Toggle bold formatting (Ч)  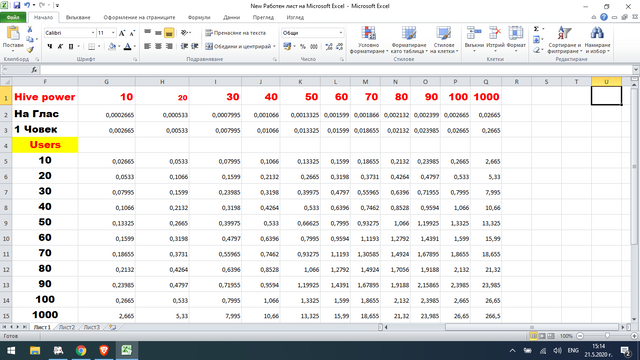point(49,47)
